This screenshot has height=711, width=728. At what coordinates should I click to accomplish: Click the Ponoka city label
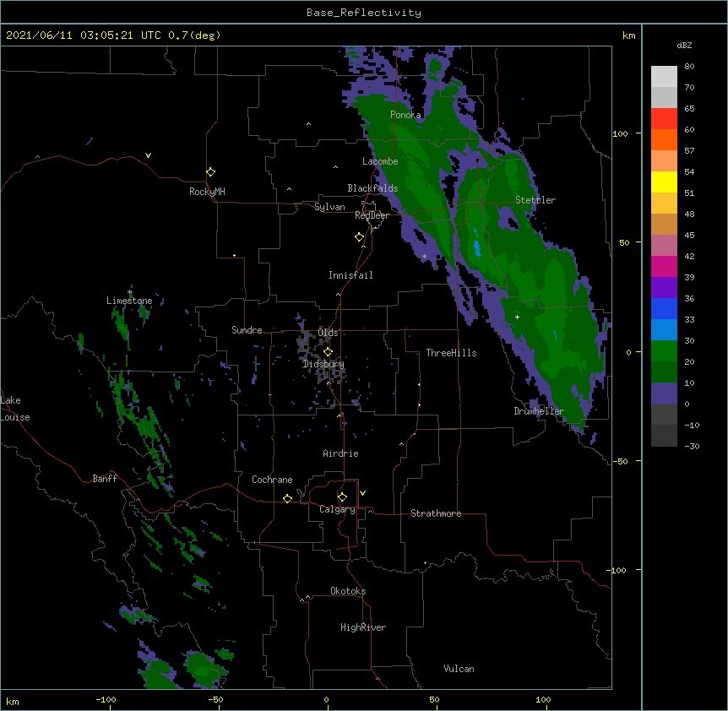pyautogui.click(x=405, y=115)
